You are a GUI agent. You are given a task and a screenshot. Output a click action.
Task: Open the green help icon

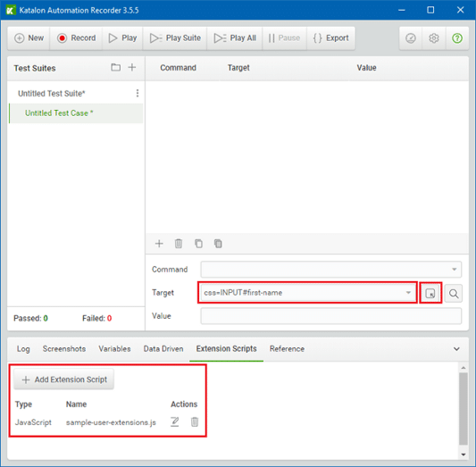pos(457,38)
